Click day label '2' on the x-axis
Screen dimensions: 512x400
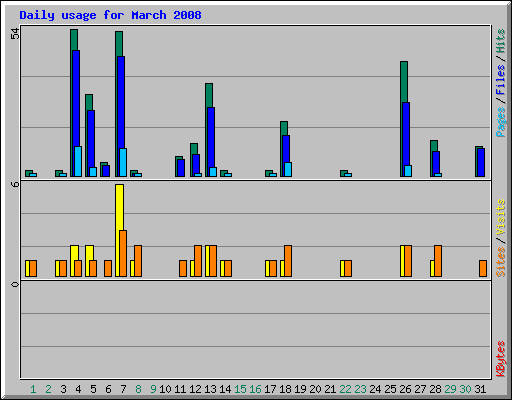pyautogui.click(x=48, y=389)
